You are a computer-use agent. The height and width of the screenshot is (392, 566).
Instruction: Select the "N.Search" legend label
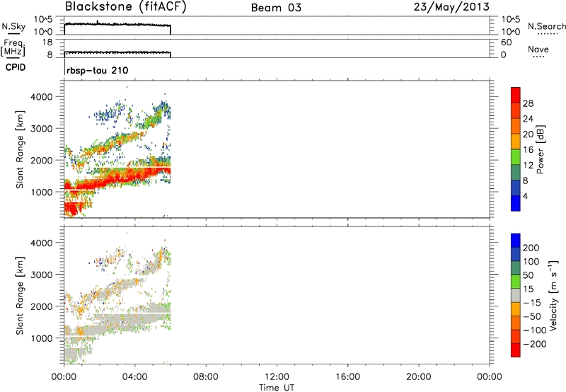(546, 26)
